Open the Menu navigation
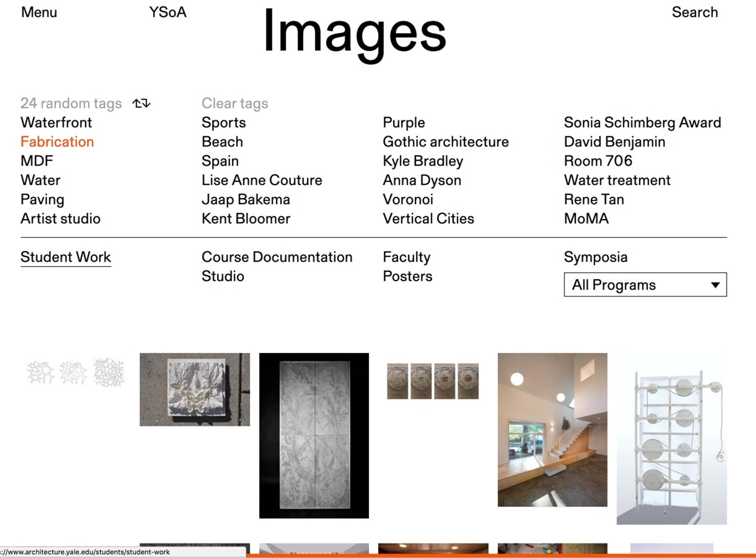756x558 pixels. point(39,12)
